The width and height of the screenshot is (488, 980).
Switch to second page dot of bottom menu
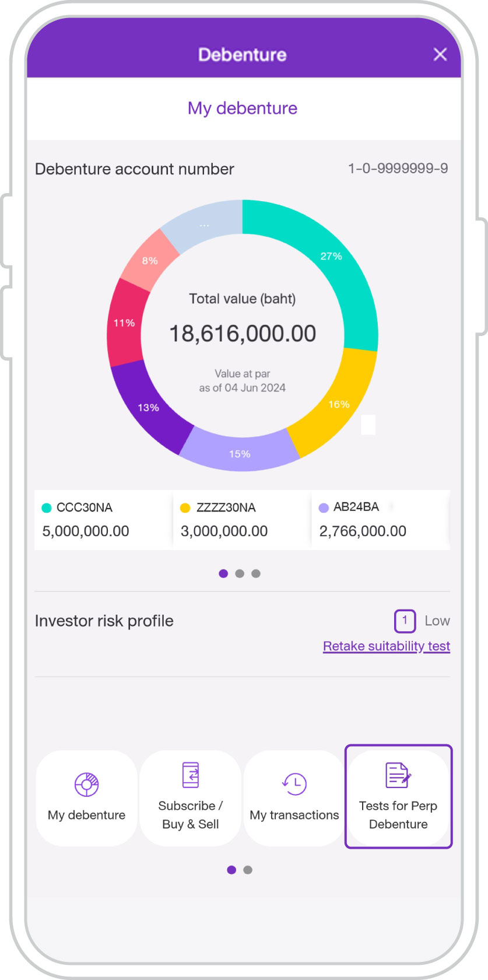[x=248, y=870]
